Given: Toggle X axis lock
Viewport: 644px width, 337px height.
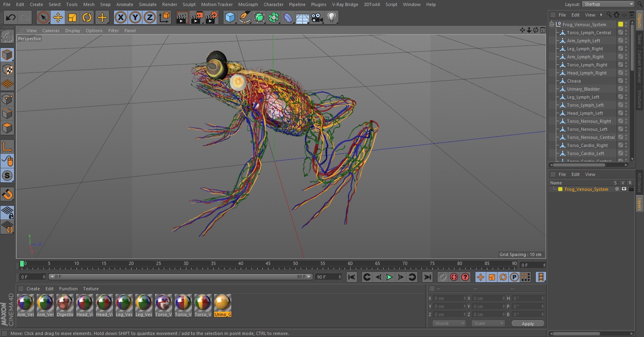Looking at the screenshot, I should (x=120, y=17).
